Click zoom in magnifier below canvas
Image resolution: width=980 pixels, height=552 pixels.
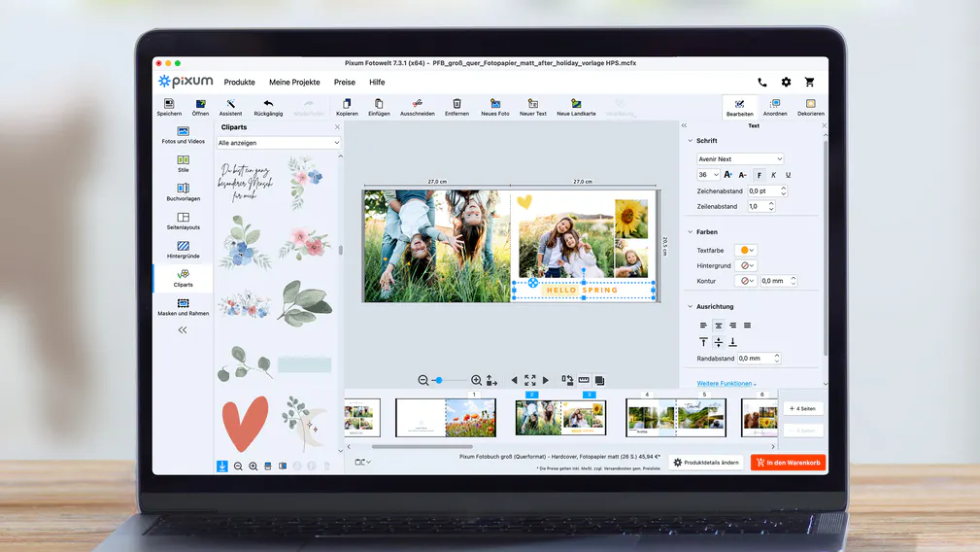coord(476,380)
